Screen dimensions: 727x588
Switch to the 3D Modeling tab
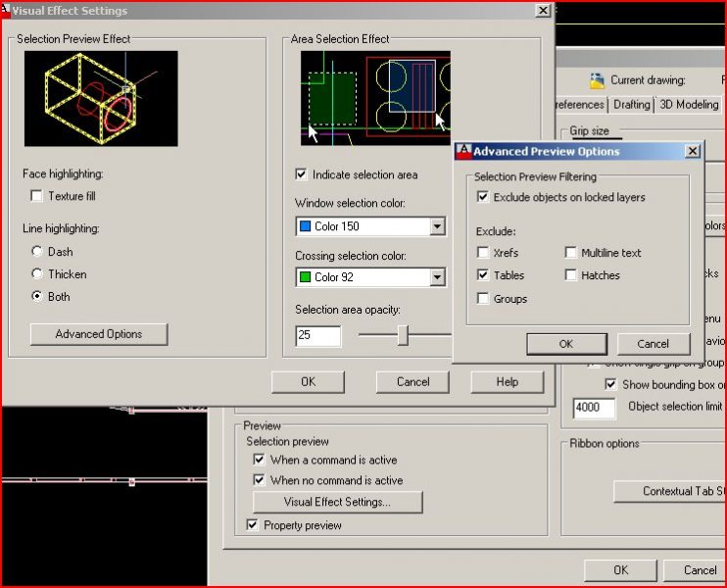(x=688, y=105)
